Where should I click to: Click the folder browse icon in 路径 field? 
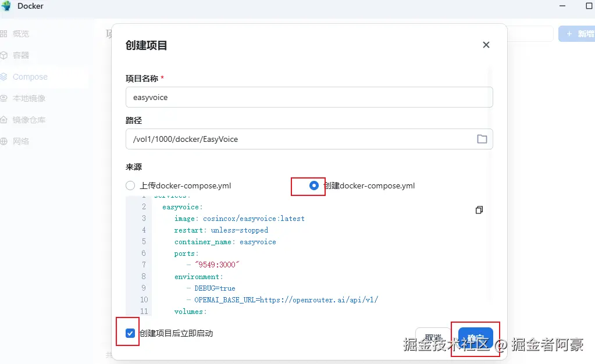[482, 139]
